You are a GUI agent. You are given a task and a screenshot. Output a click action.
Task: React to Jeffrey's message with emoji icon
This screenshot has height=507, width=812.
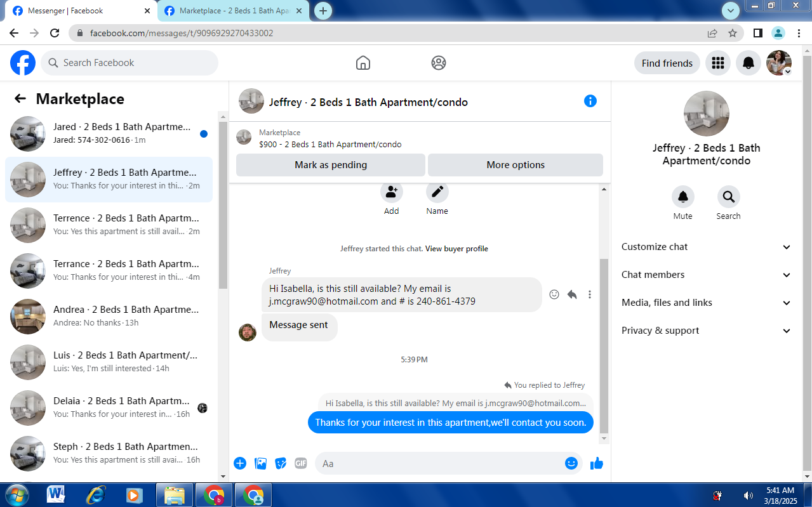pyautogui.click(x=554, y=294)
